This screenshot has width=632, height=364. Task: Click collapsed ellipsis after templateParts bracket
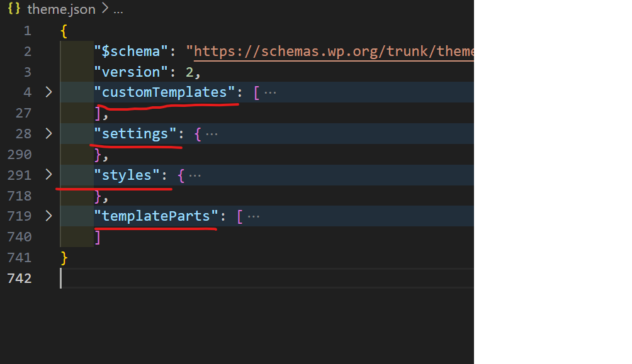253,216
